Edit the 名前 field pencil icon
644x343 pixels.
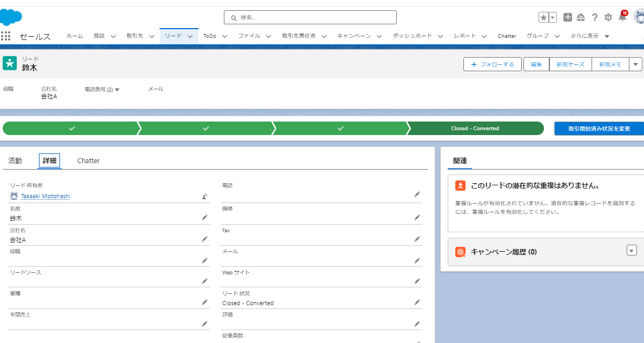(x=204, y=218)
